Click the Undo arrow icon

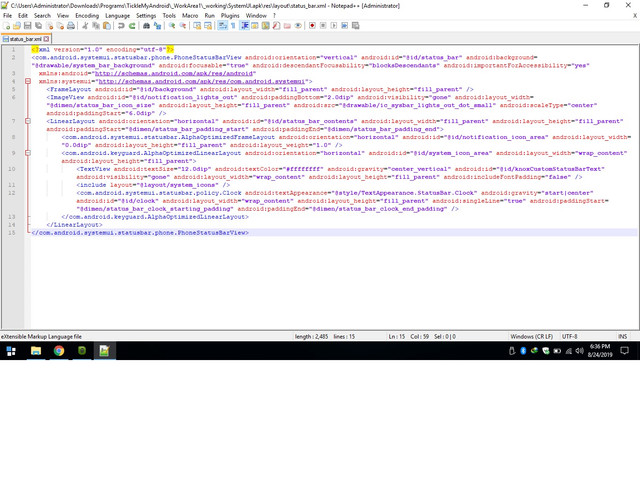tap(121, 26)
